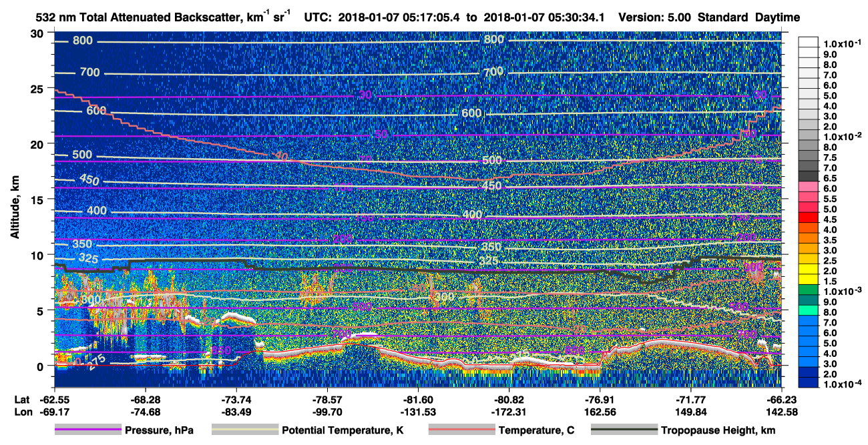This screenshot has width=868, height=445.
Task: Click latitude value '-66.23'
Action: point(782,399)
